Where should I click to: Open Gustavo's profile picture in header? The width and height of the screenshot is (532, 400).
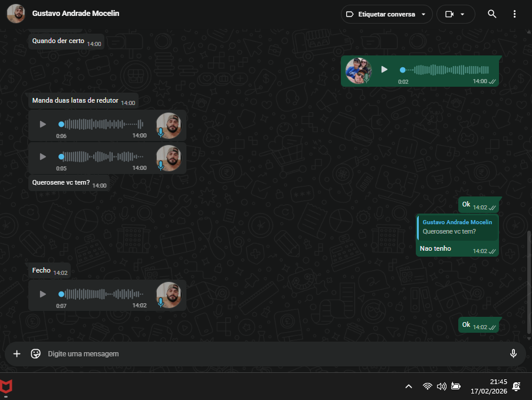(x=16, y=14)
